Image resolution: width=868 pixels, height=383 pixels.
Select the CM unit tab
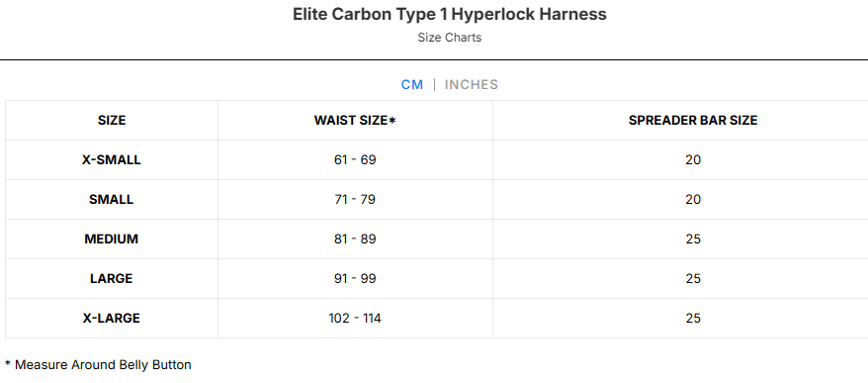[x=412, y=85]
